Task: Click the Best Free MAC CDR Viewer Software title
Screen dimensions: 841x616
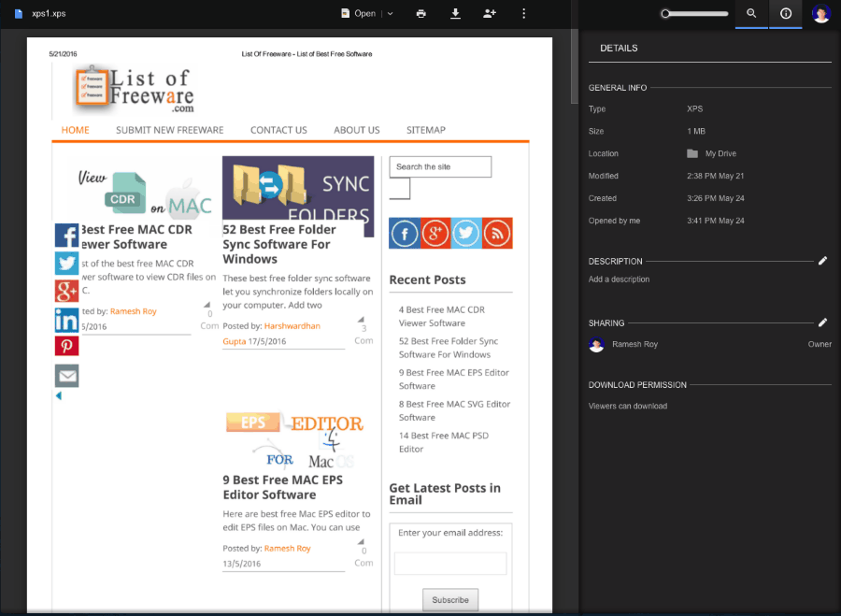Action: (x=135, y=236)
